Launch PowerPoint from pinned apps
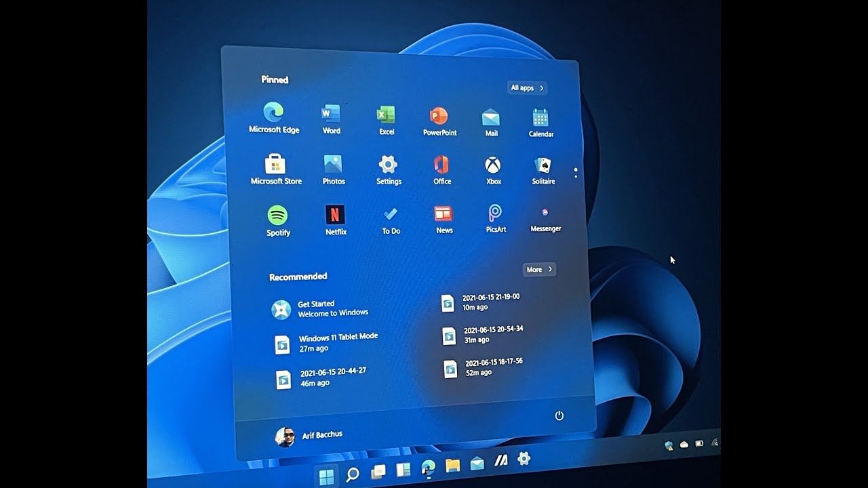The image size is (868, 488). [439, 122]
